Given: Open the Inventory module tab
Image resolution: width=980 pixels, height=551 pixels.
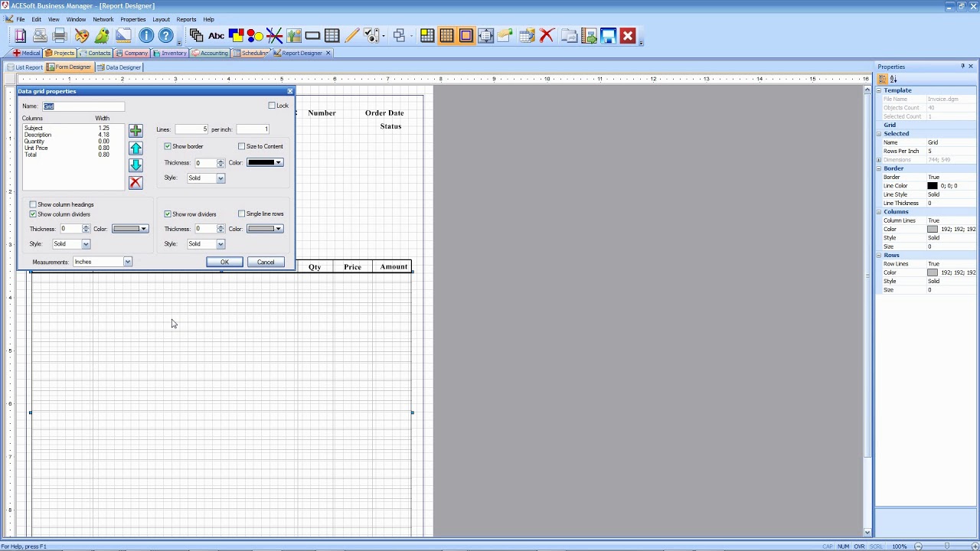Looking at the screenshot, I should coord(170,53).
